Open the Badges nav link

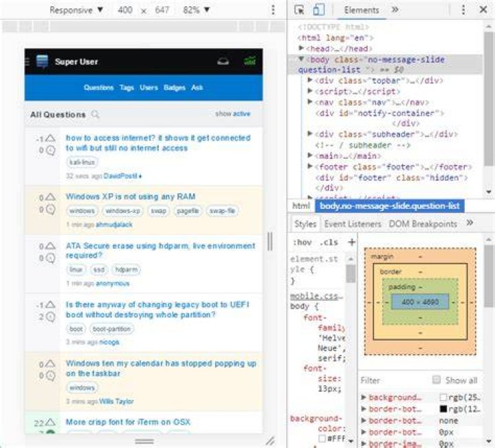174,87
